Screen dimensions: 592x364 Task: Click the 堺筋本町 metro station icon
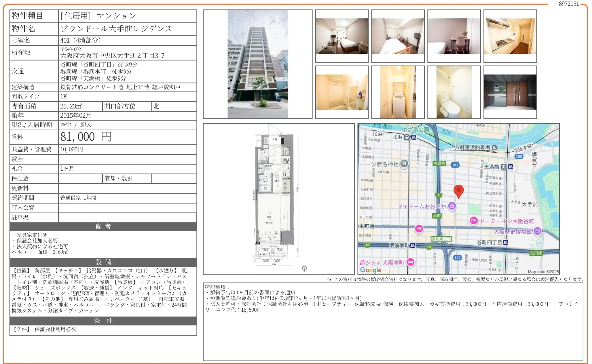click(x=412, y=245)
